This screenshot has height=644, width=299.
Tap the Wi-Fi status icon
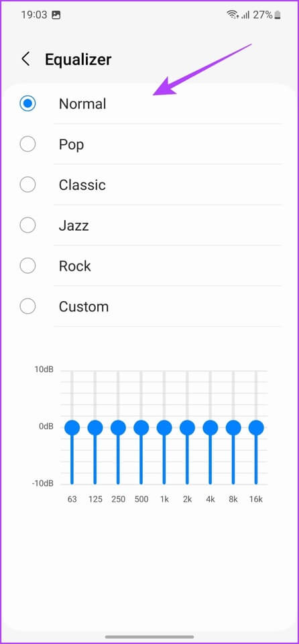(233, 15)
